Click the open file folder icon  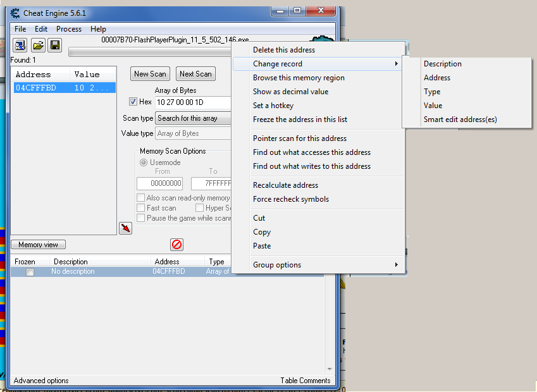tap(38, 45)
